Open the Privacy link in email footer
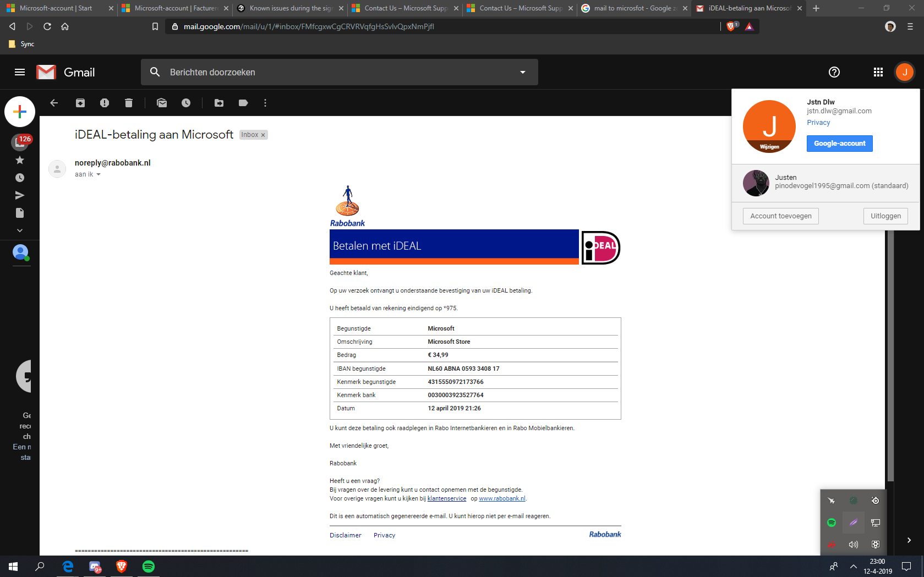 (x=384, y=535)
